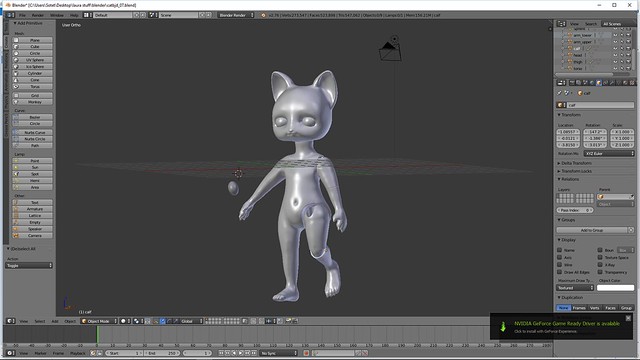640x360 pixels.
Task: Click the NVIDIA driver download arrow icon
Action: tap(503, 327)
